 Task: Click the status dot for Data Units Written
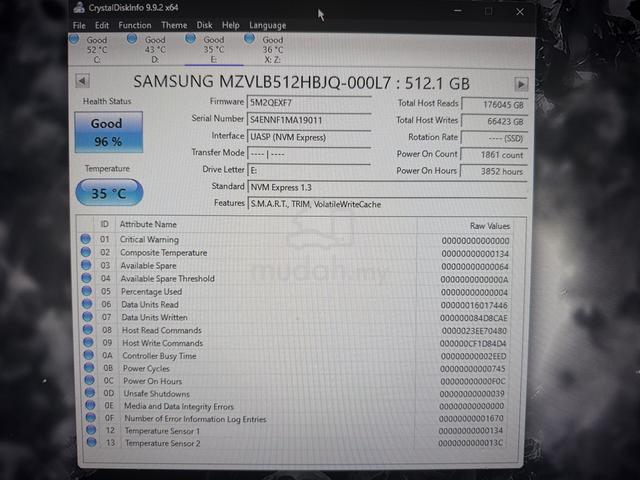pyautogui.click(x=88, y=317)
